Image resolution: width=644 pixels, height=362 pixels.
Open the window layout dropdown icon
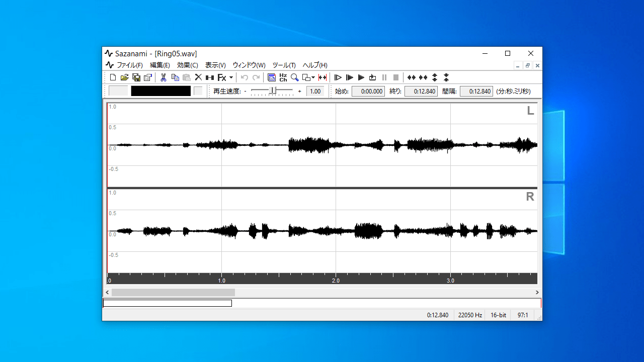(308, 77)
